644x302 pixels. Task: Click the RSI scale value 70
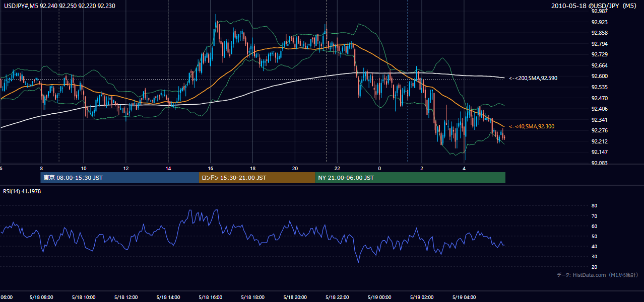(x=594, y=216)
